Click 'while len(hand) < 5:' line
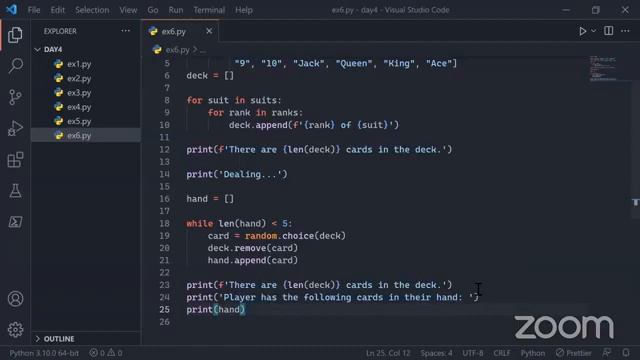Viewport: 640px width, 360px height. [x=240, y=224]
